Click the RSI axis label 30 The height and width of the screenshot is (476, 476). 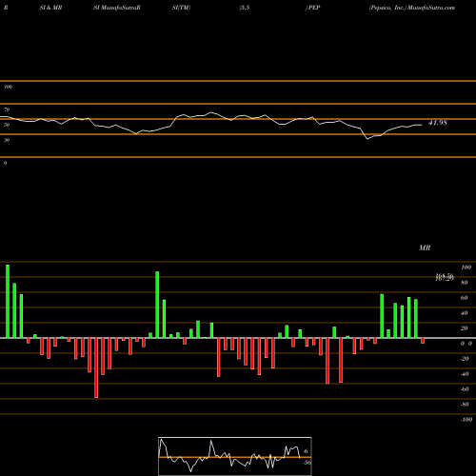[x=7, y=140]
